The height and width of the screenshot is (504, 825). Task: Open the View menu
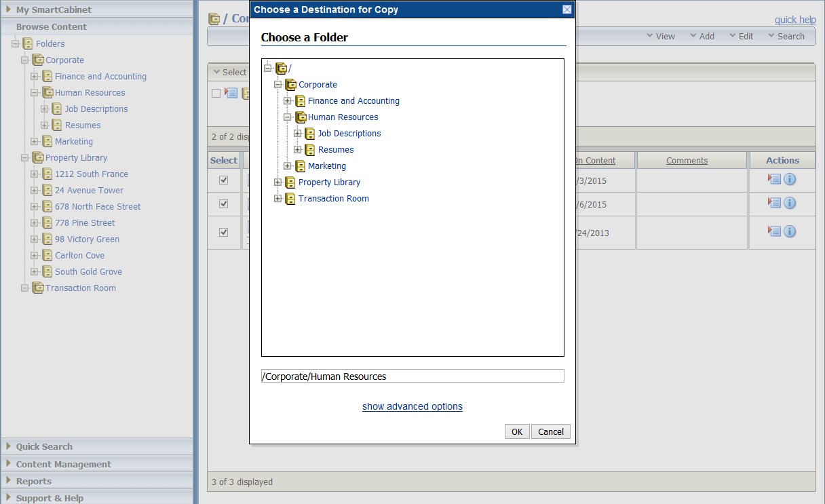(667, 36)
